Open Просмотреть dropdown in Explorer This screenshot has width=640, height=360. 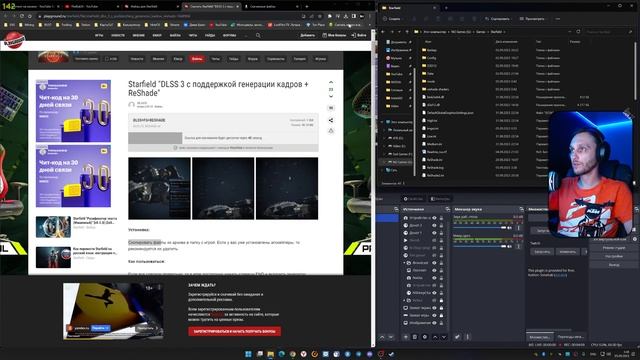532,19
